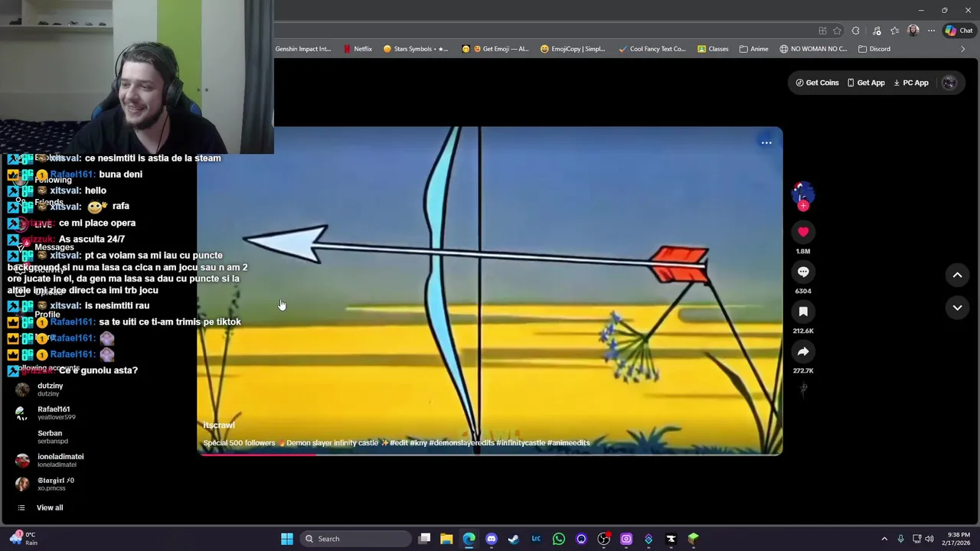Open the Genshin Impact bookmark
The image size is (980, 551).
[x=303, y=49]
